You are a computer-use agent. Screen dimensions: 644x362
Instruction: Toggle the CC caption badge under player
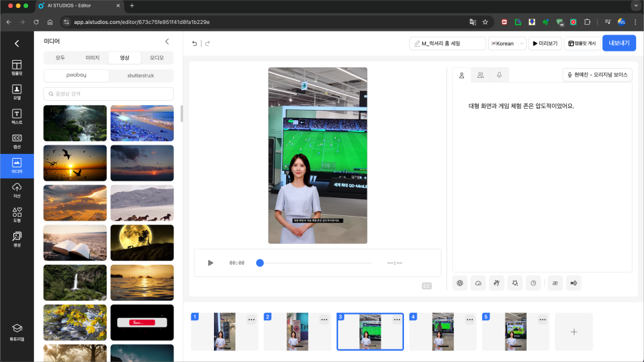[427, 286]
